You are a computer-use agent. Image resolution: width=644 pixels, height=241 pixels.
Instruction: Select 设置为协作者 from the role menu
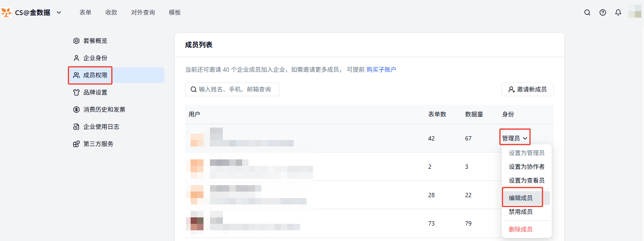526,167
